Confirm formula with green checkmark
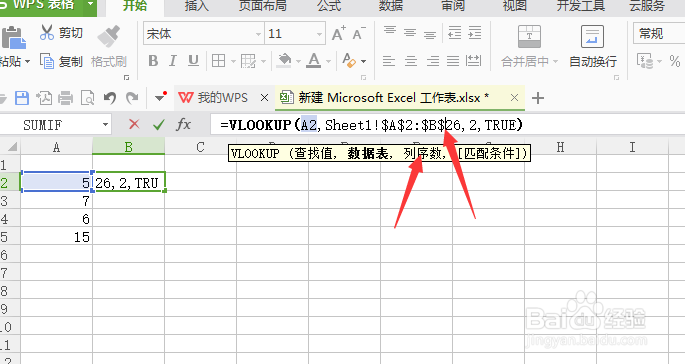The width and height of the screenshot is (685, 364). [159, 125]
